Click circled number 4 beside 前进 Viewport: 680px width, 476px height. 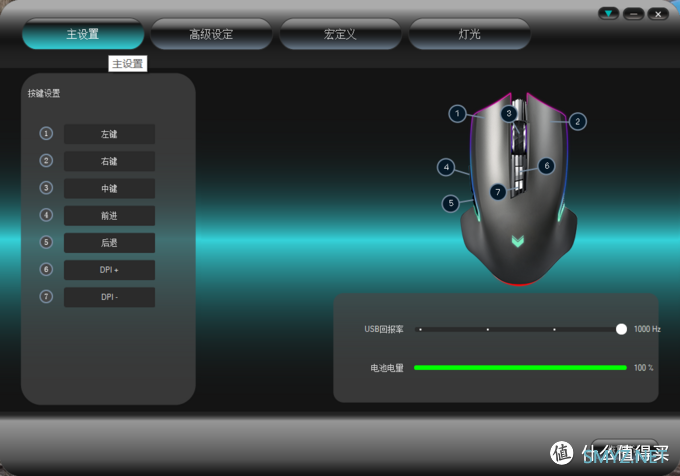coord(46,215)
